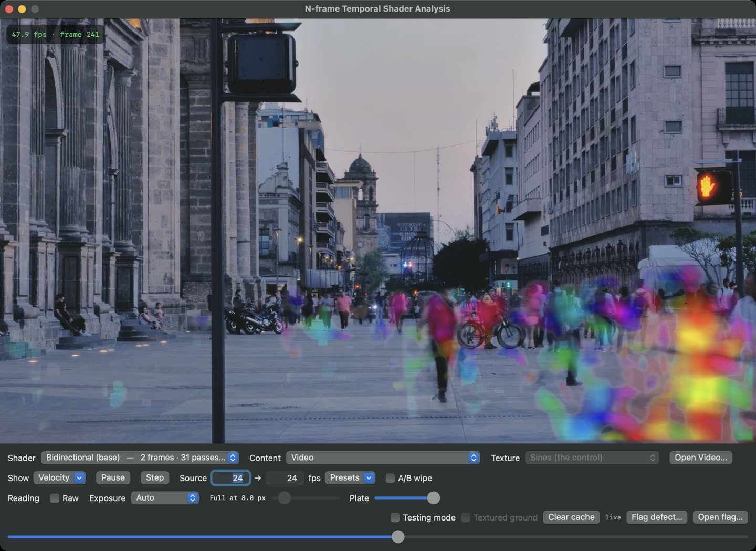Expand the Show dropdown set to Velocity

[60, 477]
